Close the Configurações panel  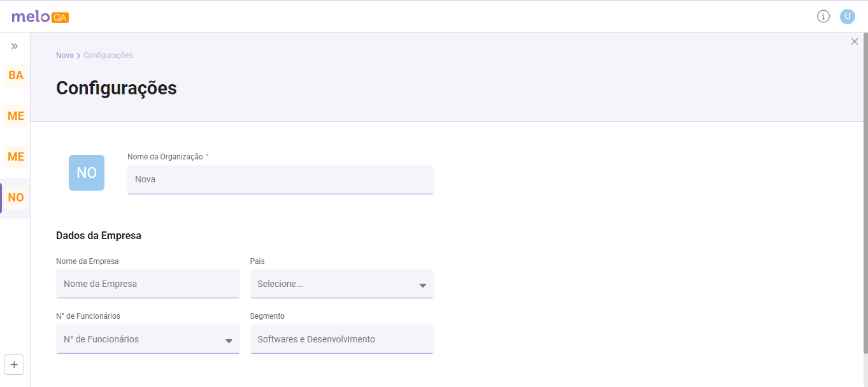tap(855, 42)
